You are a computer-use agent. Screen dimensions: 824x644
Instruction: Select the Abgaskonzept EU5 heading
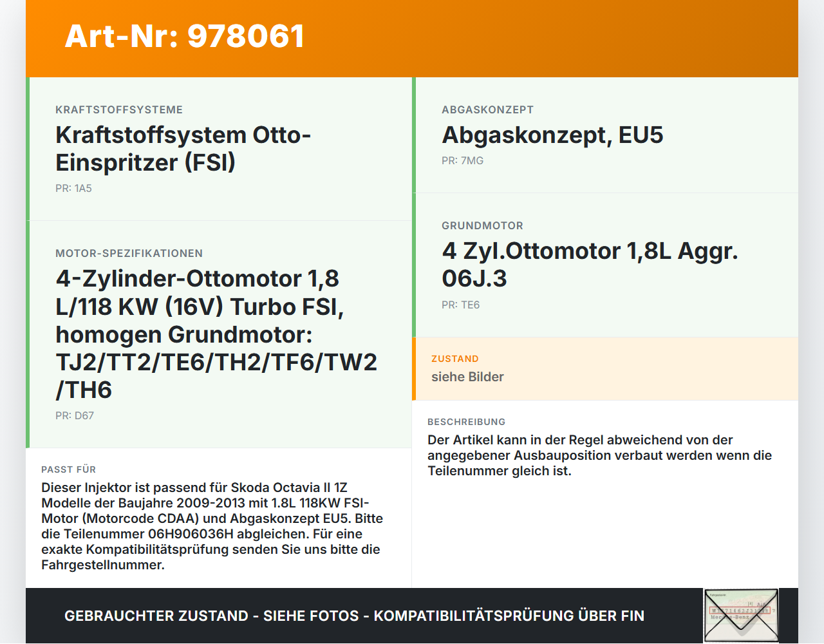pyautogui.click(x=552, y=135)
